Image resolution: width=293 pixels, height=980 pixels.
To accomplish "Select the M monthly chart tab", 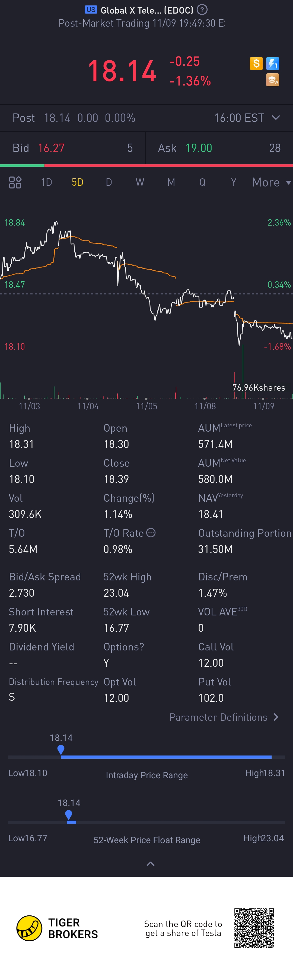I will pyautogui.click(x=171, y=182).
